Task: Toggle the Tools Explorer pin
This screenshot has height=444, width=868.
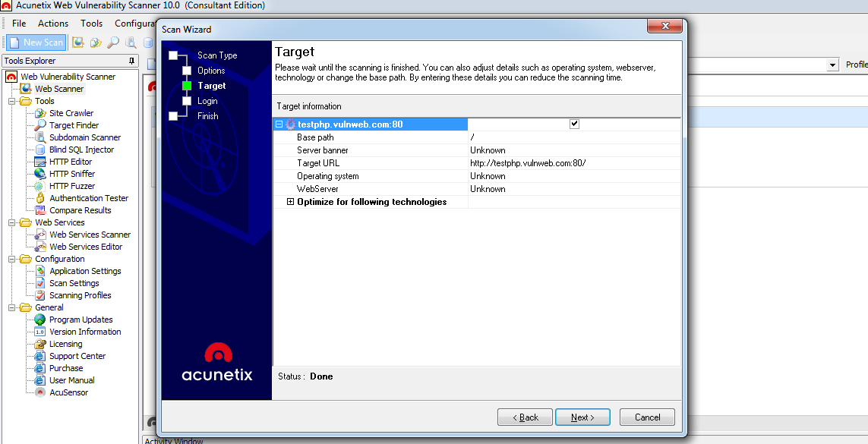Action: point(131,61)
